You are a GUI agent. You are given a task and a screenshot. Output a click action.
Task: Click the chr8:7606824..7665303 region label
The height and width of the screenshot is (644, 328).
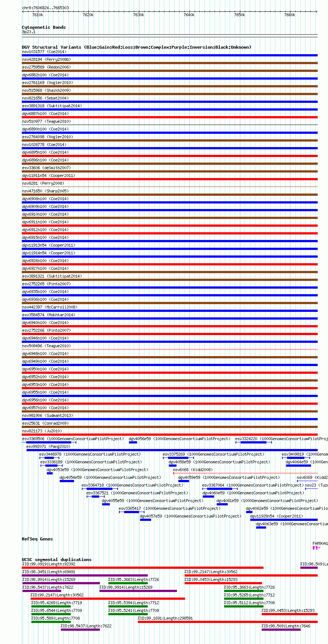[45, 8]
